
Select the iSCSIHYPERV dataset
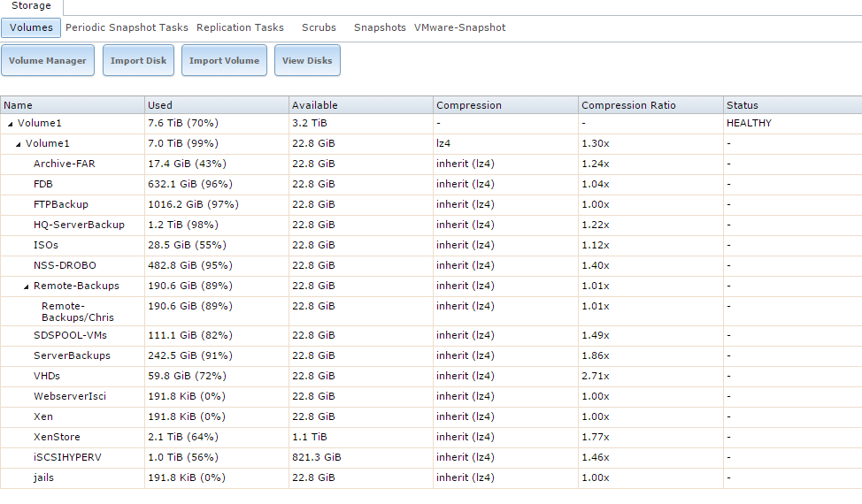(x=67, y=457)
